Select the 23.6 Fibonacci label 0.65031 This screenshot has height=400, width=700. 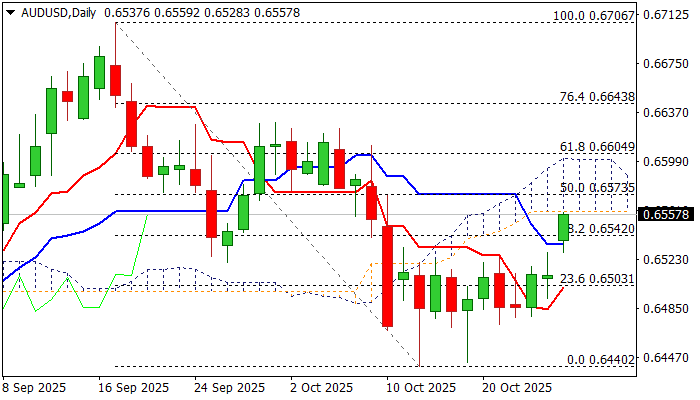598,279
